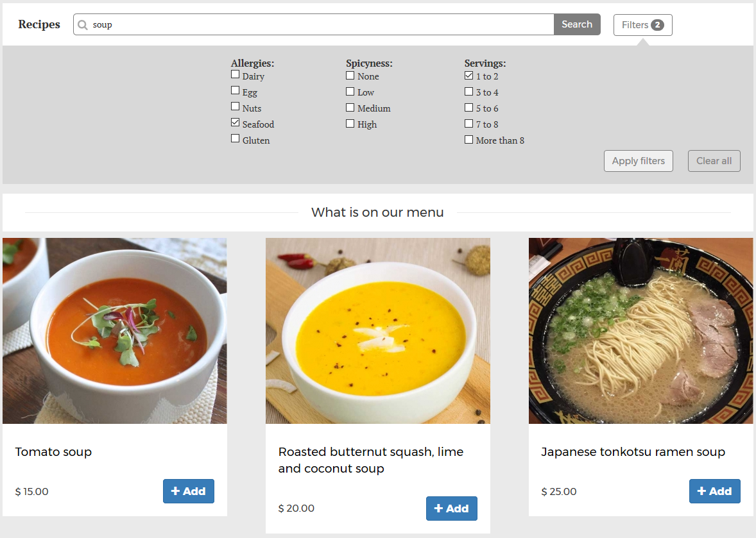
Task: Click the magnifier icon in search field
Action: point(83,25)
